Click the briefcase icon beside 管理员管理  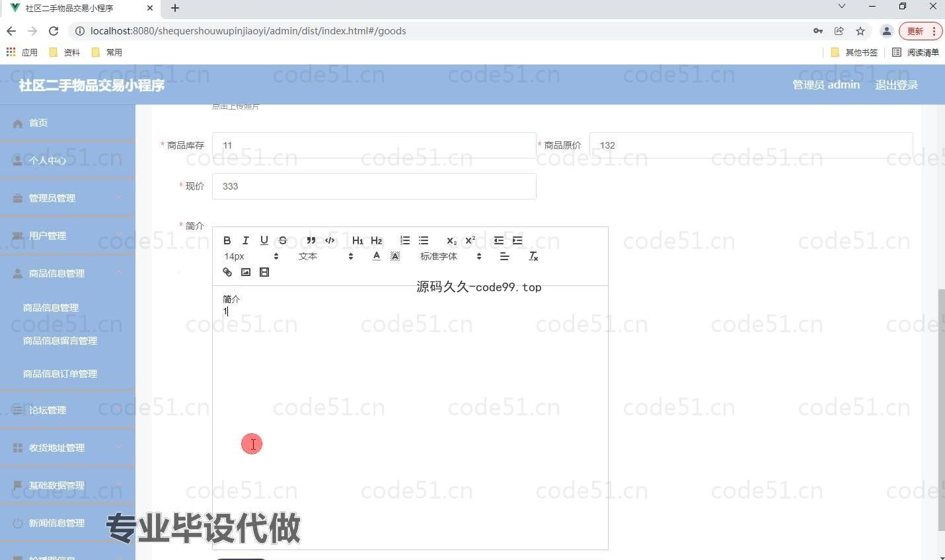[18, 198]
